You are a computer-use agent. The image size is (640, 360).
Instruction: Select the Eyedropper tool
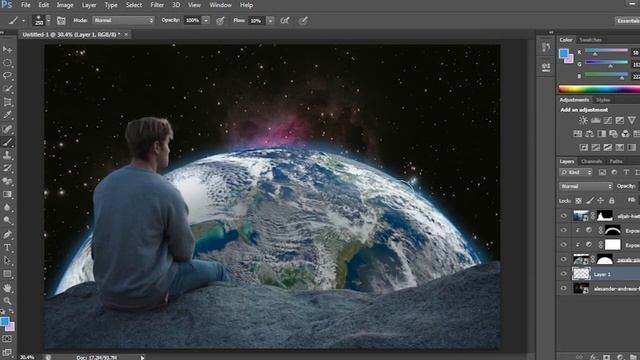[x=7, y=115]
